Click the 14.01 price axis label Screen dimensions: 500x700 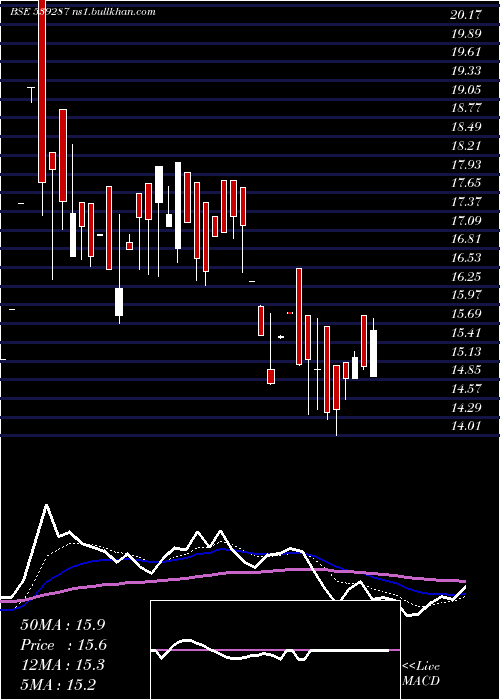pyautogui.click(x=466, y=426)
